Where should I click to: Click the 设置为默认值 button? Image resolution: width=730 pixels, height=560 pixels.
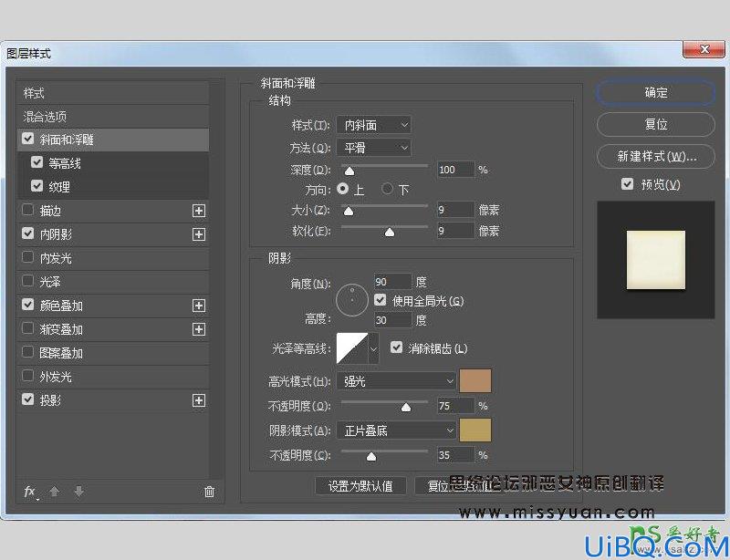(x=360, y=486)
